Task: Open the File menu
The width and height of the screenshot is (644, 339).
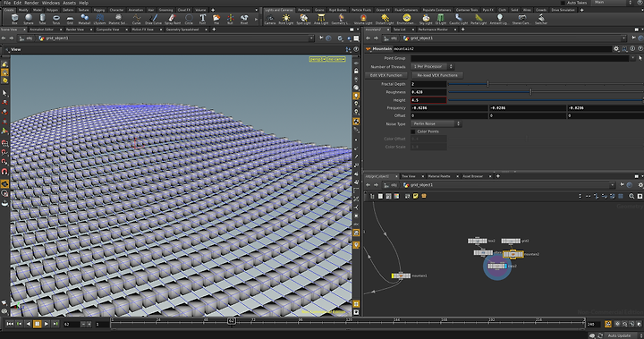Action: (7, 3)
